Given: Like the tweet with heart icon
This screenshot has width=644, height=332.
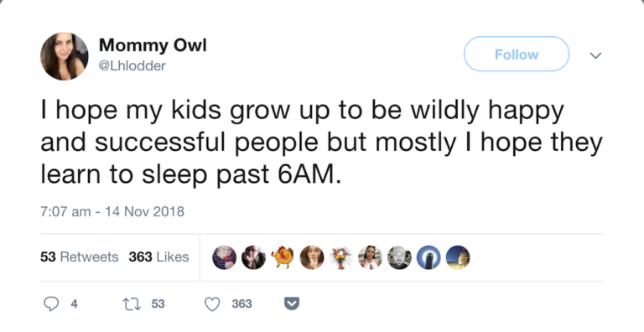Looking at the screenshot, I should coord(212,304).
